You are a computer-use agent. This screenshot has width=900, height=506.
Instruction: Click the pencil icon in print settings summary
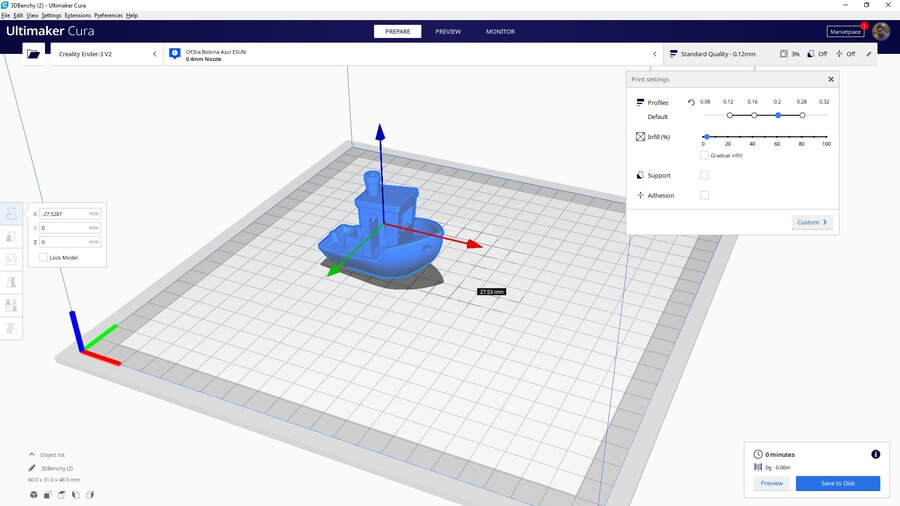[868, 54]
